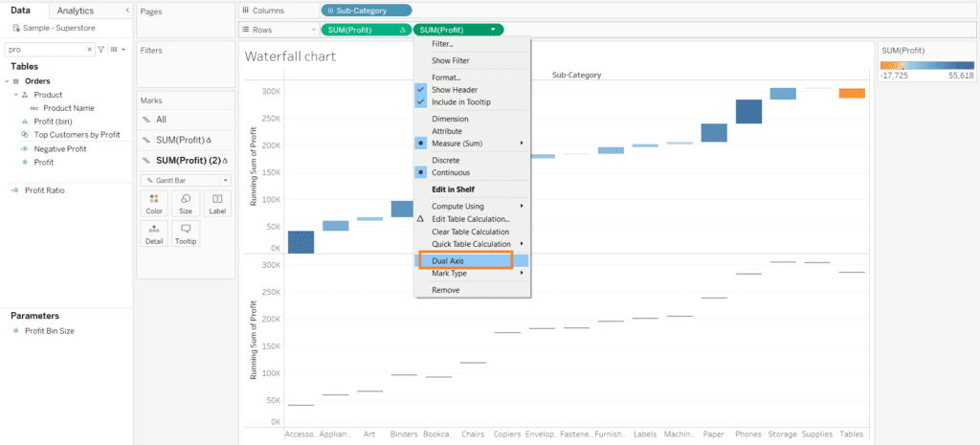Click the Product hierarchy icon
The image size is (980, 445).
(x=25, y=95)
